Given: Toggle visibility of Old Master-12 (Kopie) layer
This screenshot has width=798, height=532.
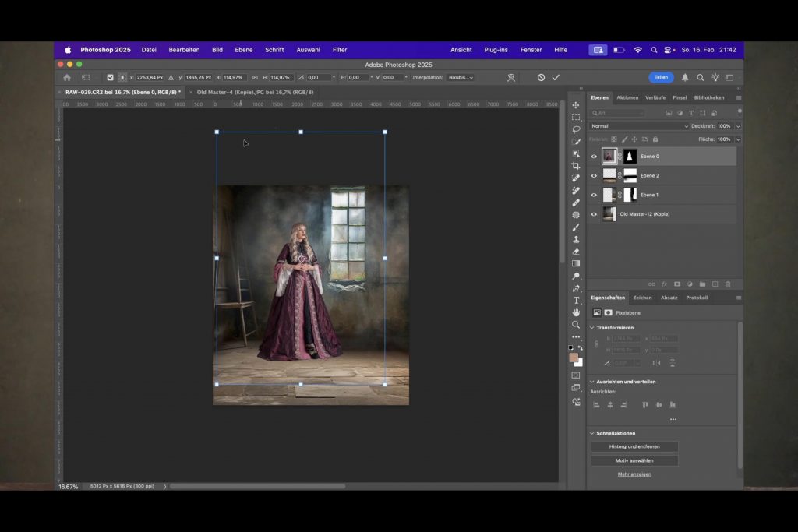Looking at the screenshot, I should pos(594,214).
